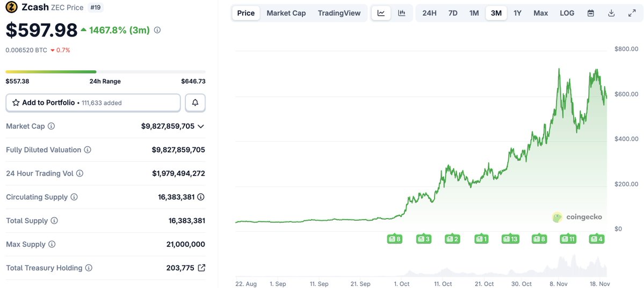Switch to candlestick chart view
The width and height of the screenshot is (644, 288).
[x=402, y=13]
